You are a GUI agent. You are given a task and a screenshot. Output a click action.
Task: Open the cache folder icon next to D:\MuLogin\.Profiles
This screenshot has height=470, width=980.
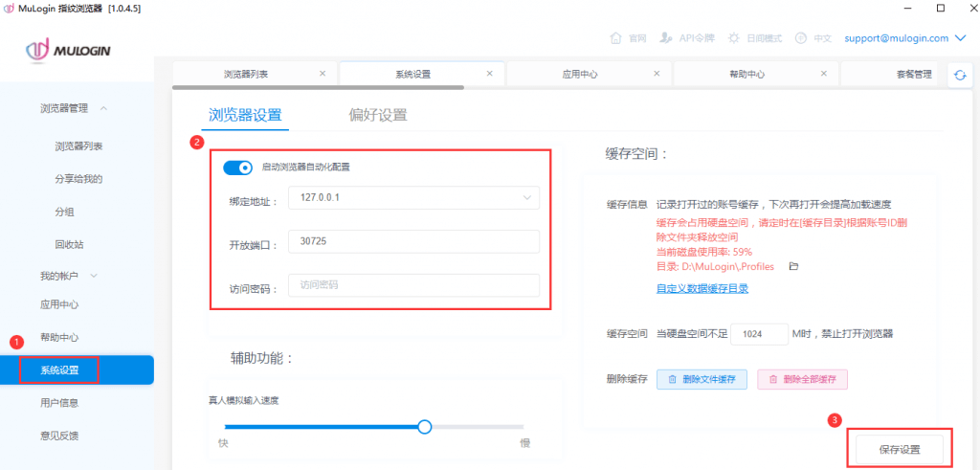[x=792, y=266]
